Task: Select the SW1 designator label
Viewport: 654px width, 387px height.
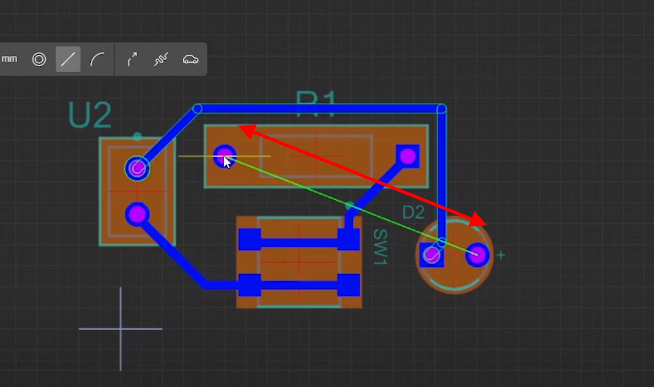Action: pos(380,247)
